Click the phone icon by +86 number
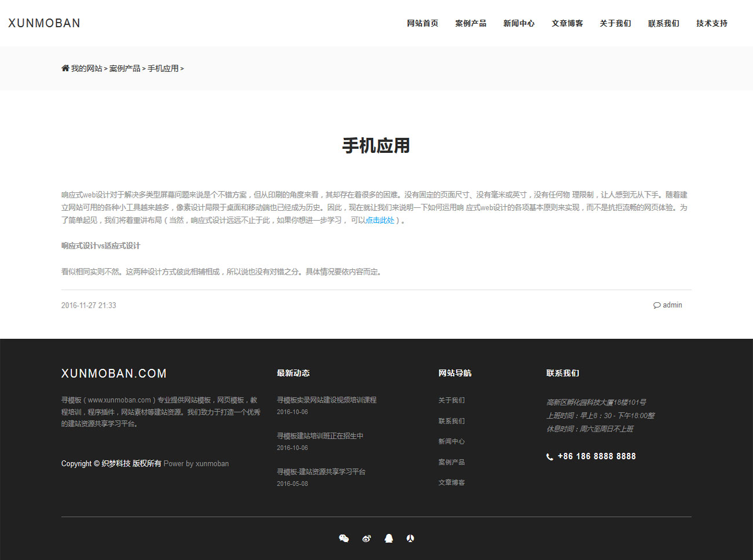 click(x=550, y=457)
